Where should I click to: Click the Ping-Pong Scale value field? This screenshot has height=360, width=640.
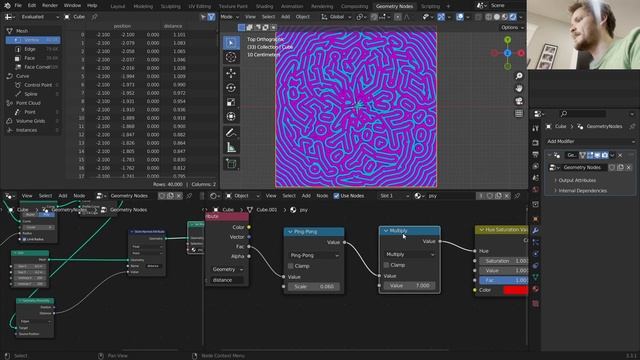point(313,287)
